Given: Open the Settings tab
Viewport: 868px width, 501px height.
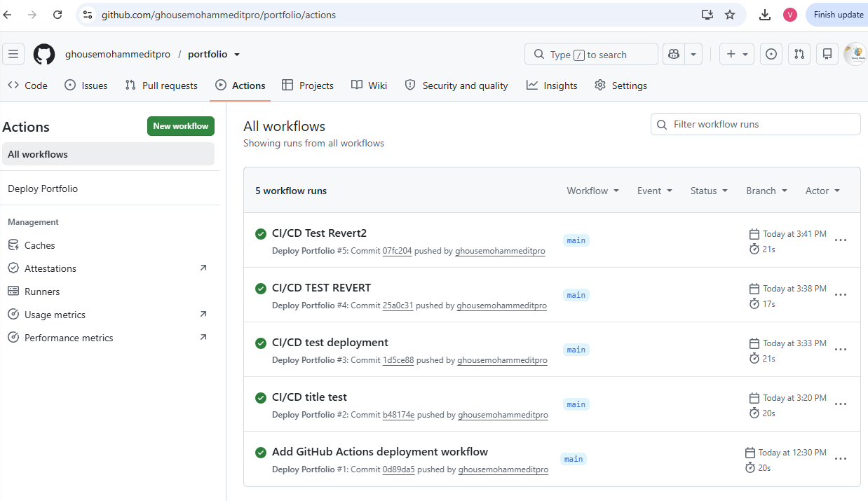Looking at the screenshot, I should 621,85.
